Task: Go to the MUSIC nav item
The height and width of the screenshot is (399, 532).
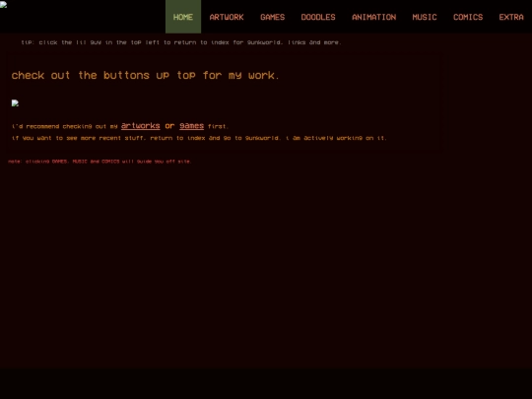Action: click(425, 17)
